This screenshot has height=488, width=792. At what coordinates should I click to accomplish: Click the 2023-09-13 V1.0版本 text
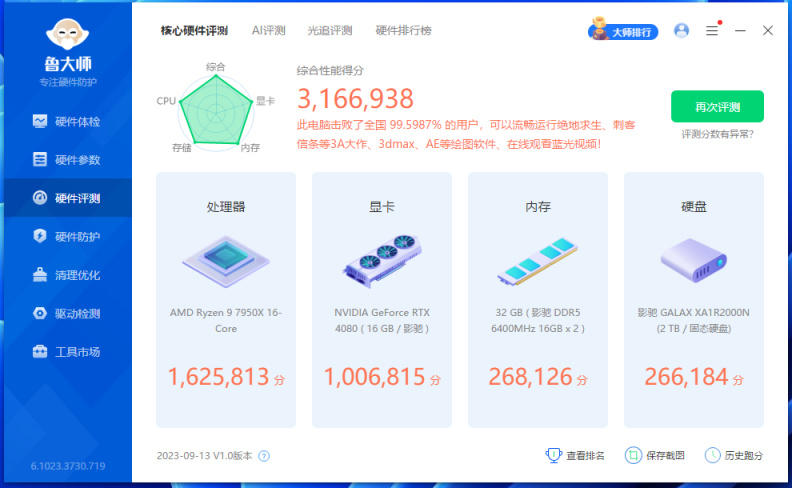205,456
